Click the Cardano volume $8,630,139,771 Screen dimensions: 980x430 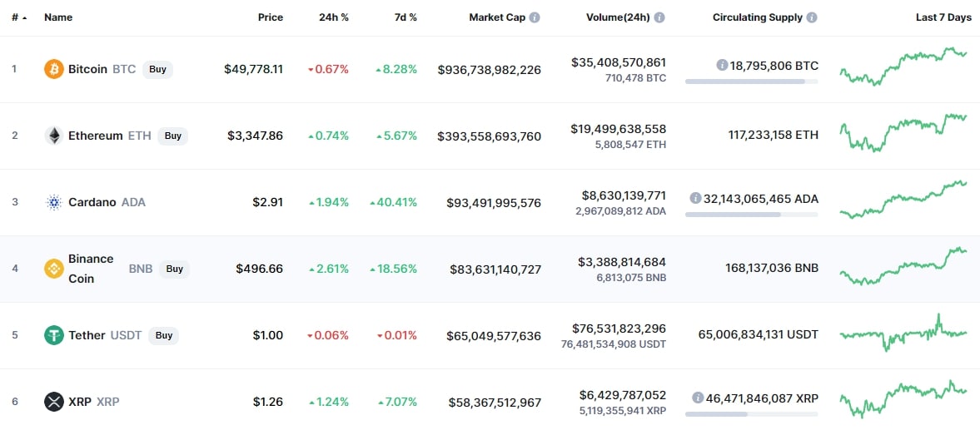(x=624, y=195)
